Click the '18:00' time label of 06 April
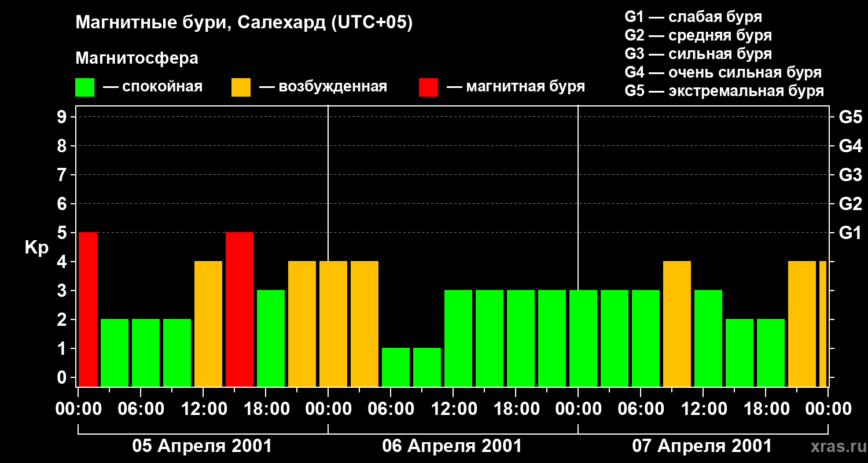The height and width of the screenshot is (463, 868). click(x=516, y=409)
